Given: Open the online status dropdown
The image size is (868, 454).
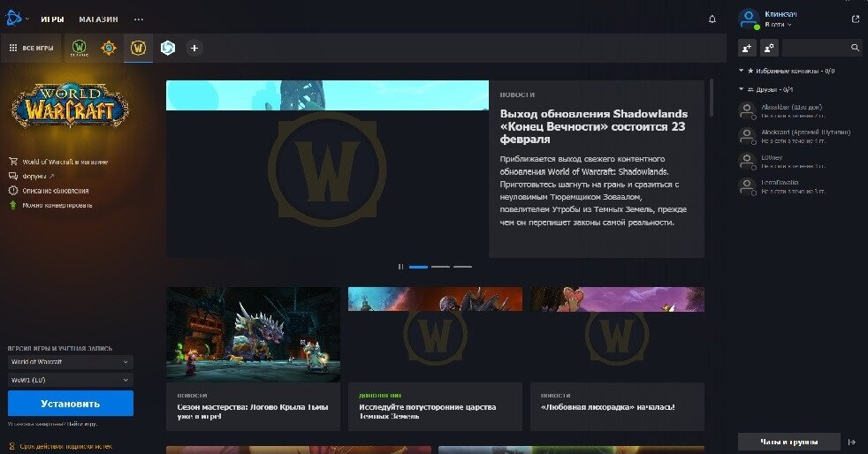Looking at the screenshot, I should [778, 25].
